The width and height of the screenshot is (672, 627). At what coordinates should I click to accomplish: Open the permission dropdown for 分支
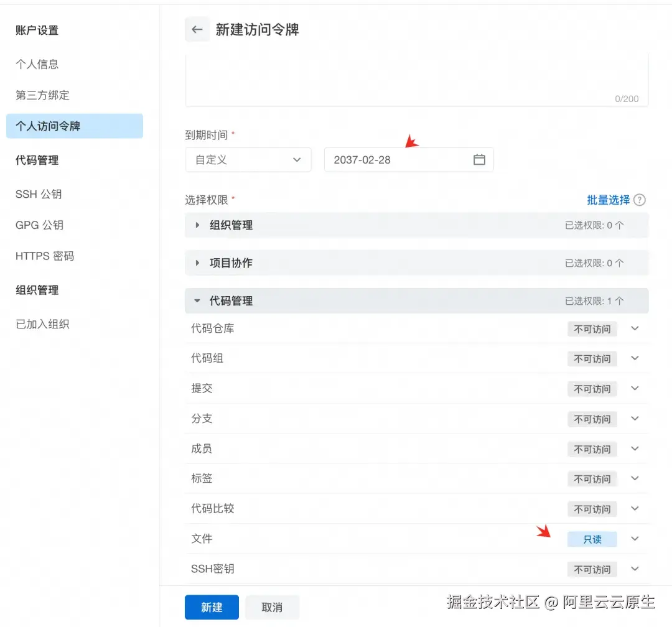[x=635, y=419]
